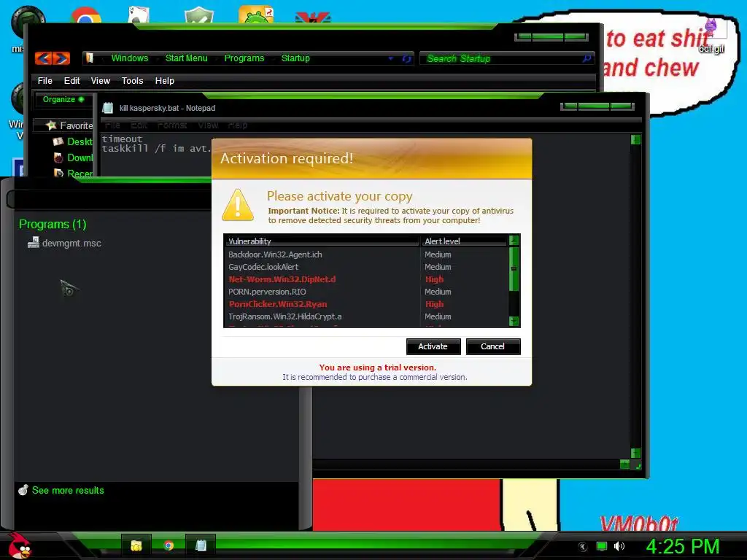
Task: Click the Notepad vertical scrollbar down arrow
Action: pos(635,453)
